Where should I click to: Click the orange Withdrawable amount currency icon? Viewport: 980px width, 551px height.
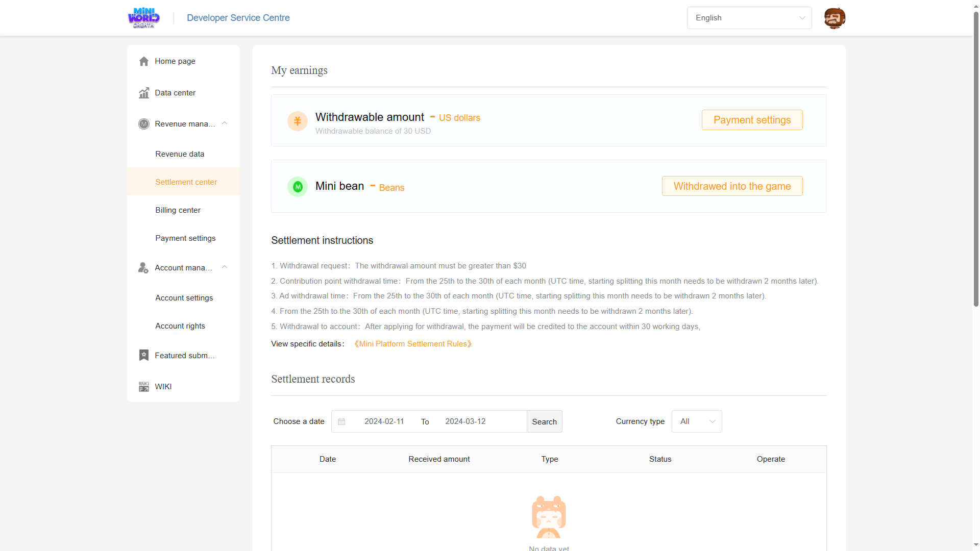coord(298,121)
